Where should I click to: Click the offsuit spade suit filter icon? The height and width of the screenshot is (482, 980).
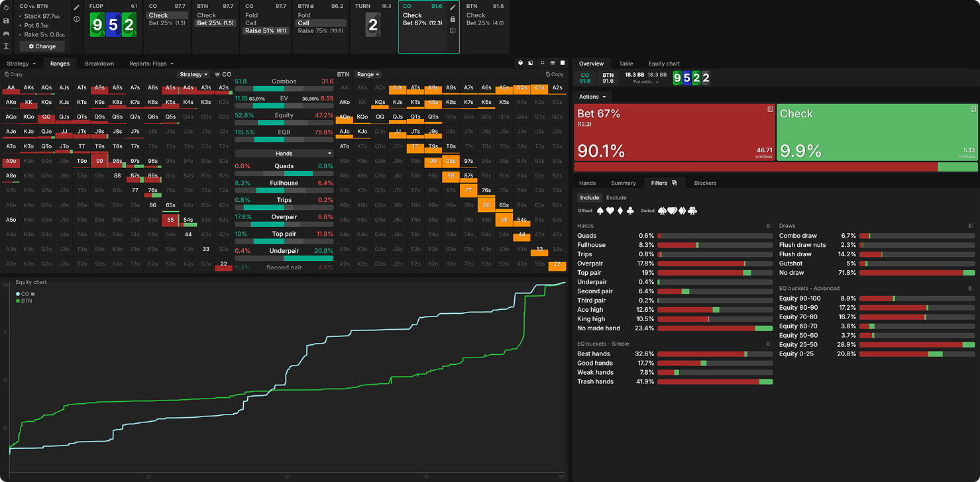(x=600, y=211)
